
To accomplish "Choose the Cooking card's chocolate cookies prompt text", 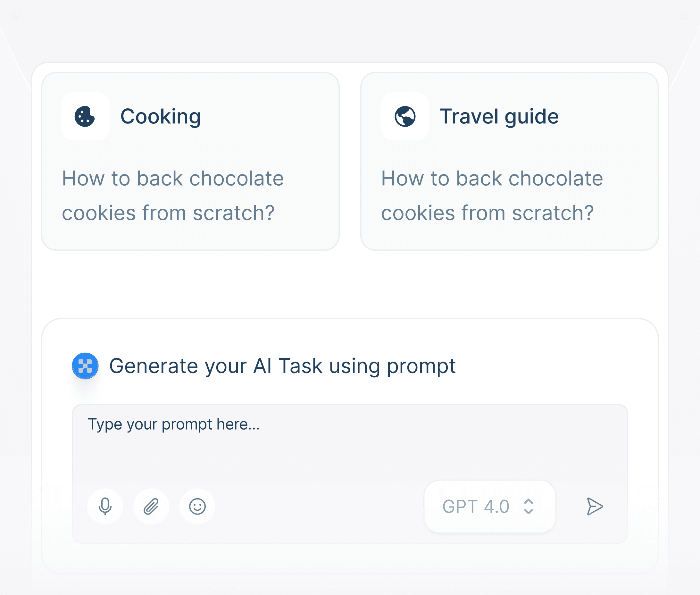I will coord(173,196).
